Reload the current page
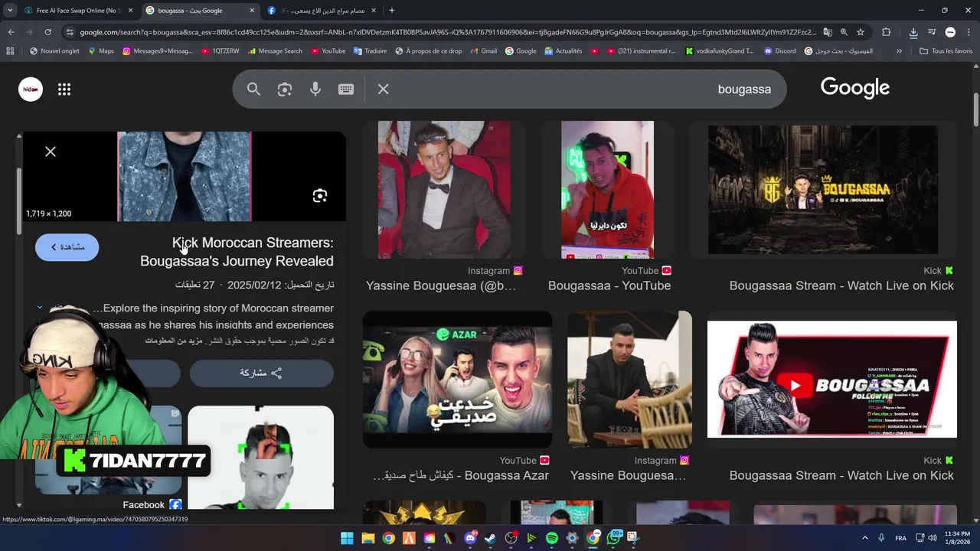Screen dimensions: 980x551 click(x=47, y=32)
